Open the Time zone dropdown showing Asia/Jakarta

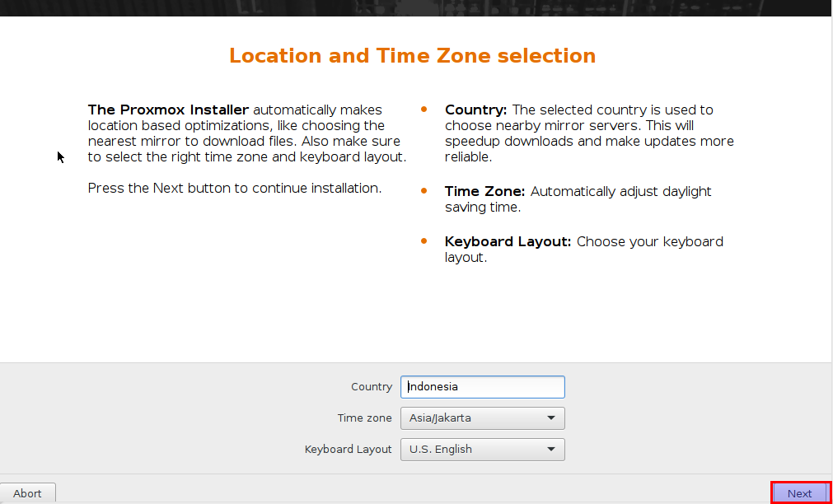coord(482,418)
